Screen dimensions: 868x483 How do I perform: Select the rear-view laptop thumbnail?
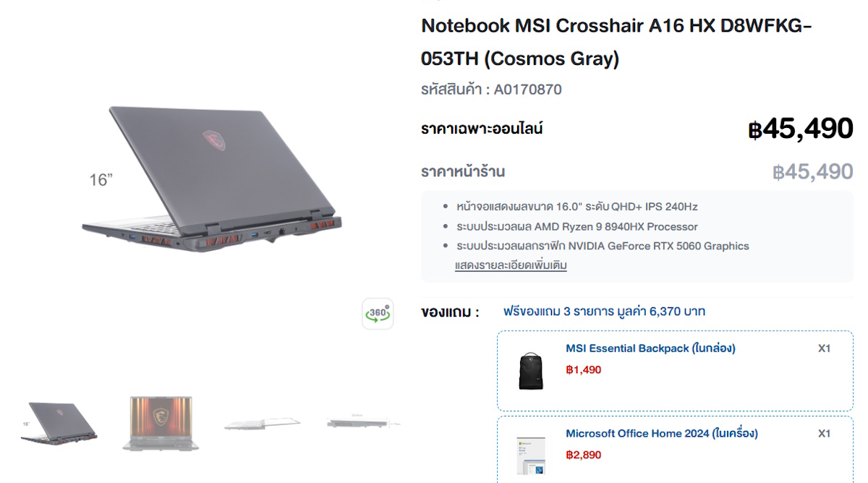click(x=59, y=422)
